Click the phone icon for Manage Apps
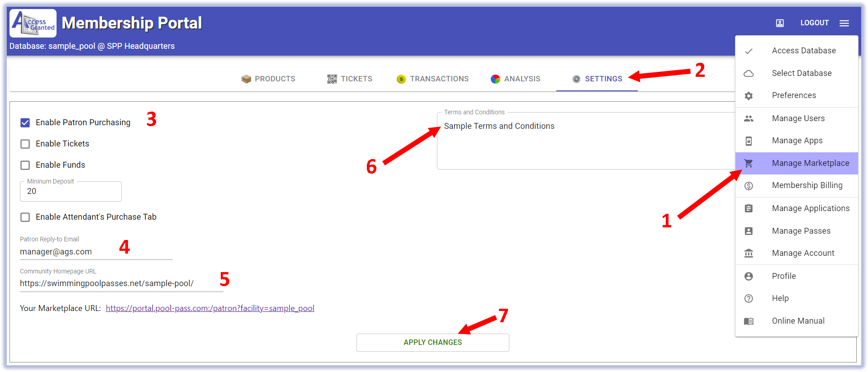 point(749,141)
